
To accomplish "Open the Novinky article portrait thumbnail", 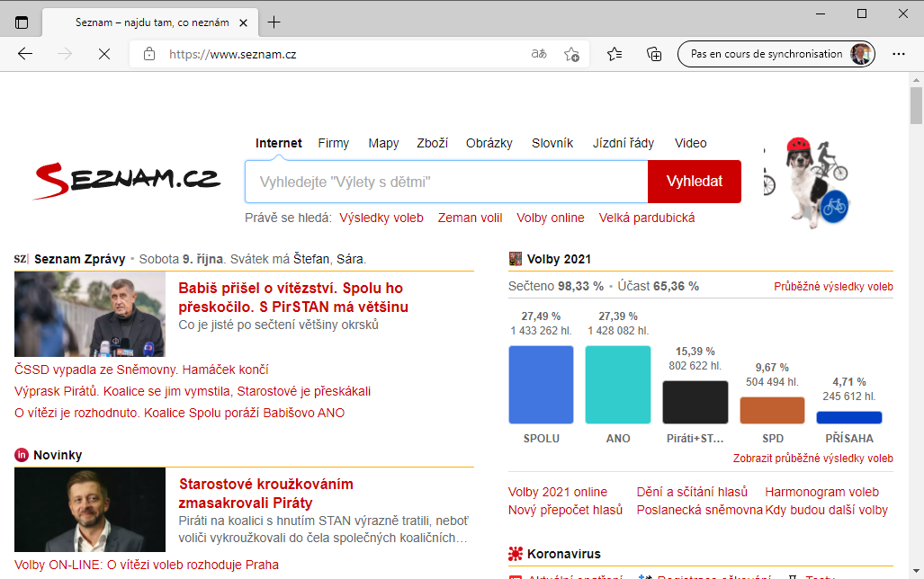I will pos(90,510).
